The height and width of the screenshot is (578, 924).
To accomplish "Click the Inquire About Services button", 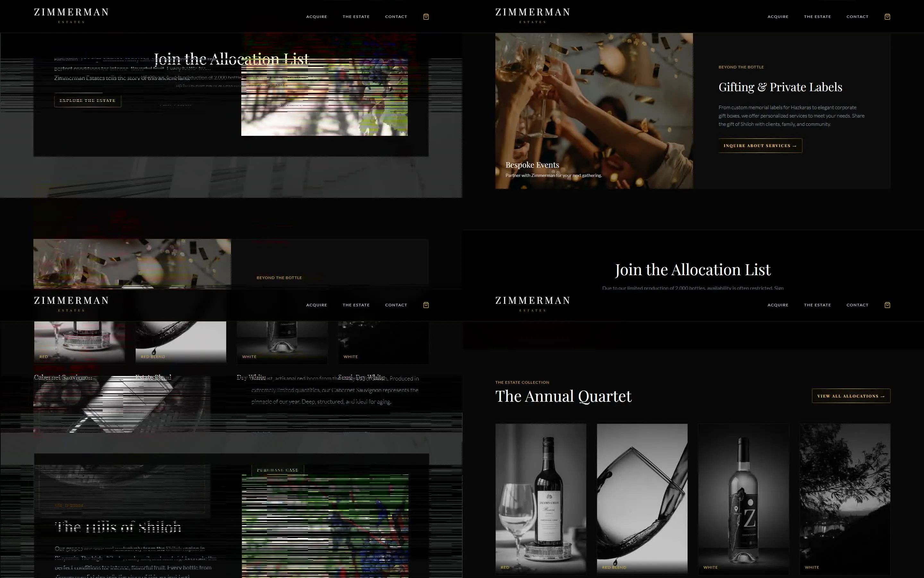I will (760, 146).
